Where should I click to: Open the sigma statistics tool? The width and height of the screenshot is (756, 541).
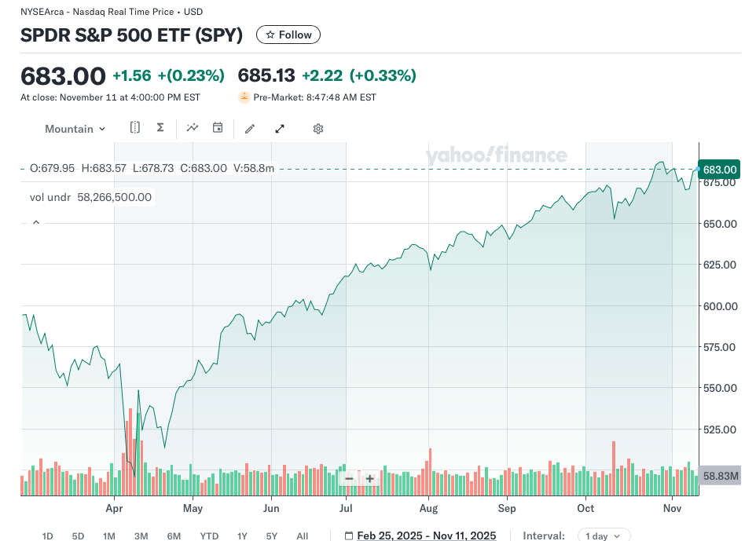[x=160, y=128]
